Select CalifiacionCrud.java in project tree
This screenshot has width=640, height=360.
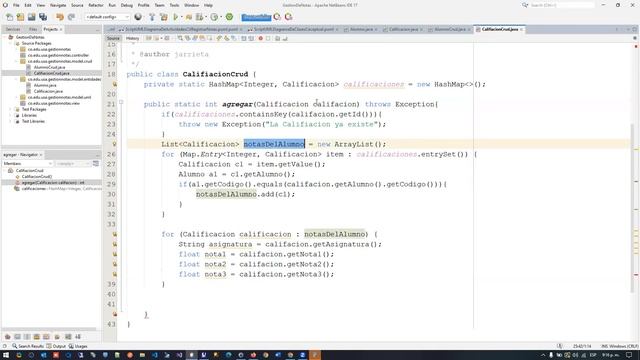51,73
